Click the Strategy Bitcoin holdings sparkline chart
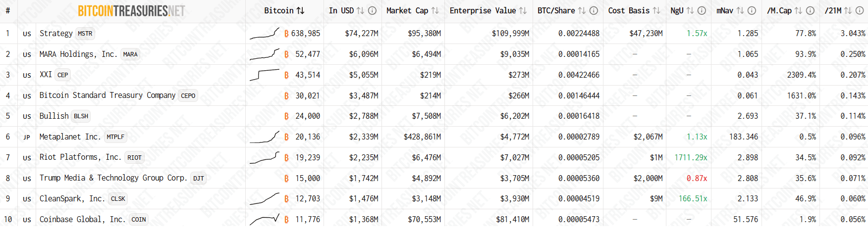Image resolution: width=868 pixels, height=234 pixels. (x=265, y=33)
